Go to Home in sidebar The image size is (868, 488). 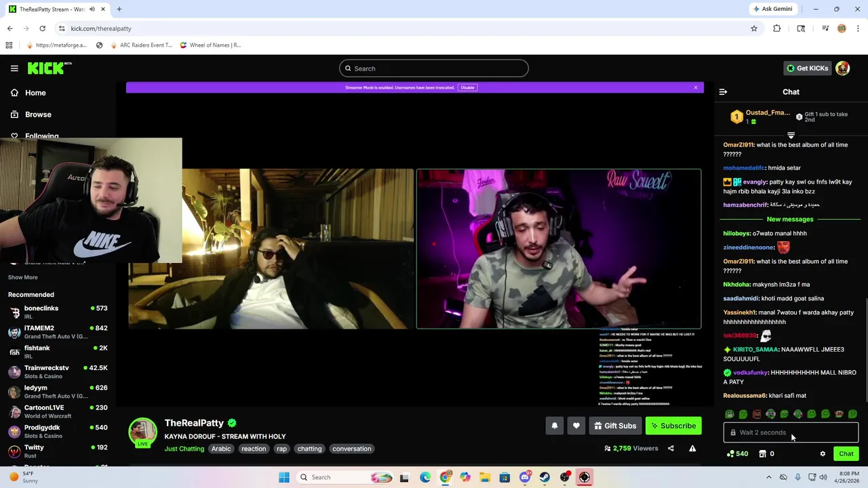coord(35,93)
